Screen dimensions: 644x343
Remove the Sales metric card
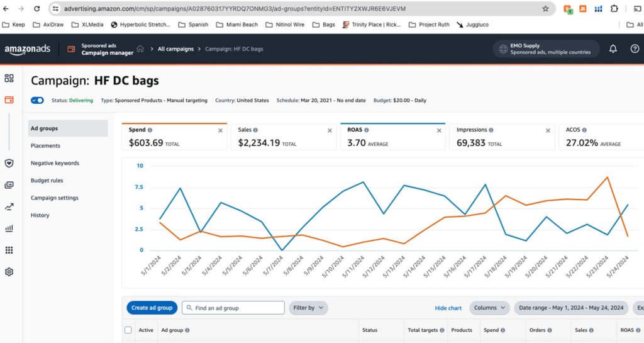[330, 131]
